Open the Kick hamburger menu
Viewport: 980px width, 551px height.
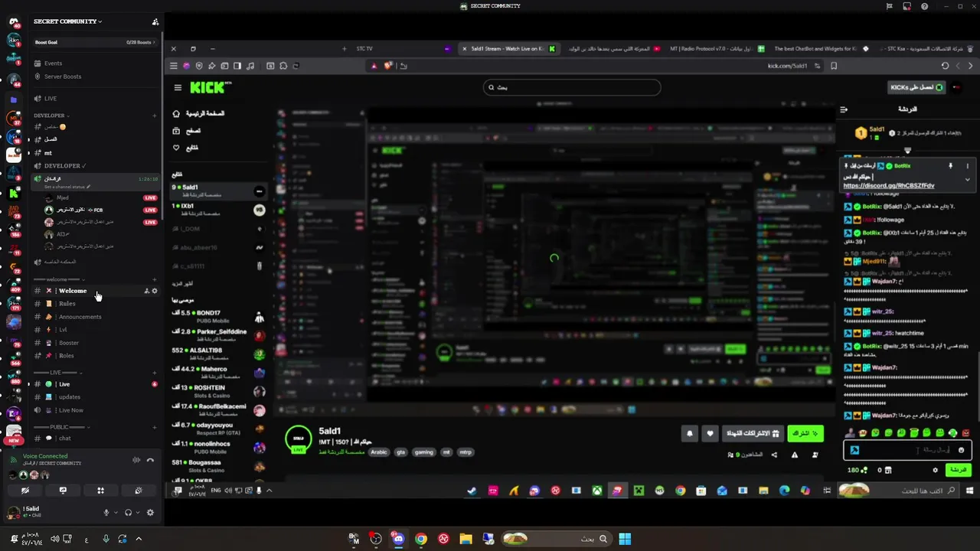coord(178,87)
